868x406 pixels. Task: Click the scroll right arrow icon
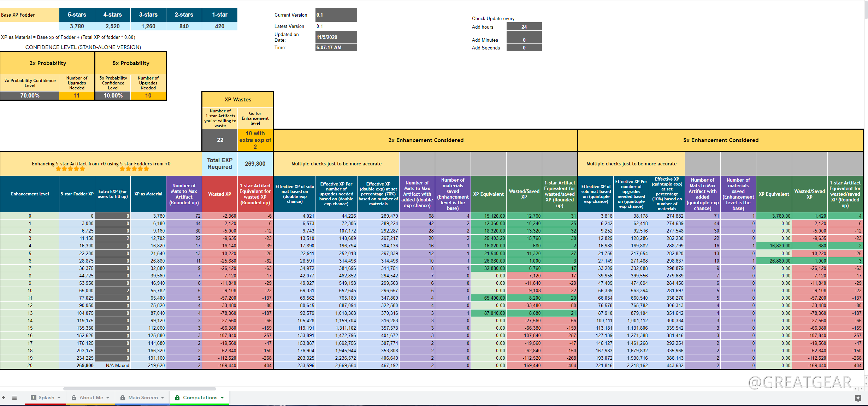tap(861, 389)
